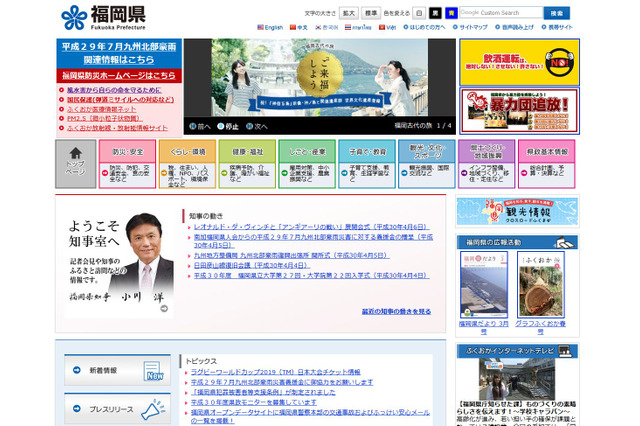Open 九州地方整備局 復興出張所 開所式 link
640x426 pixels.
coord(291,255)
